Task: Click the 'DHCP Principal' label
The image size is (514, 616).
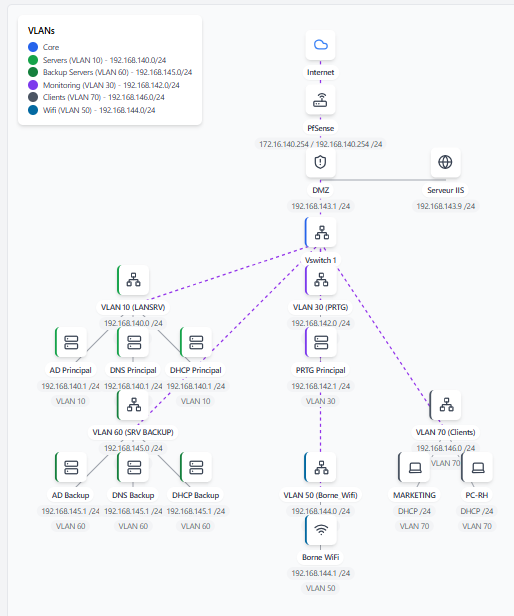Action: (196, 370)
